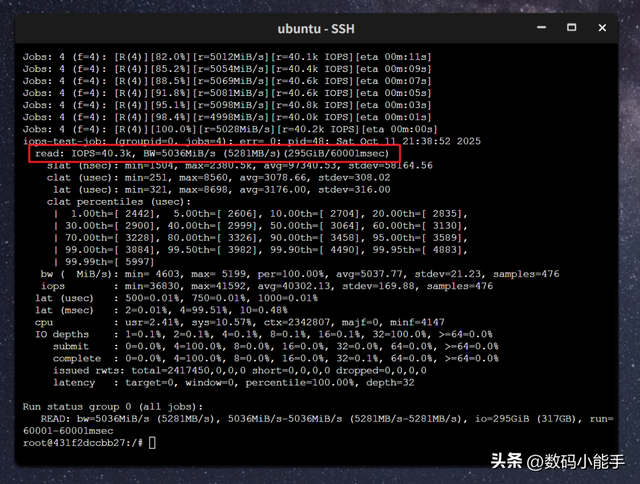
Task: Click the 1.00th percentile row
Action: (260, 213)
